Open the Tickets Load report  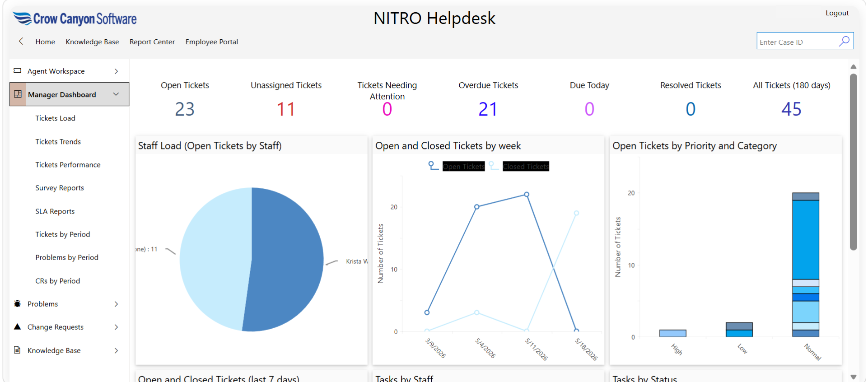pyautogui.click(x=55, y=118)
